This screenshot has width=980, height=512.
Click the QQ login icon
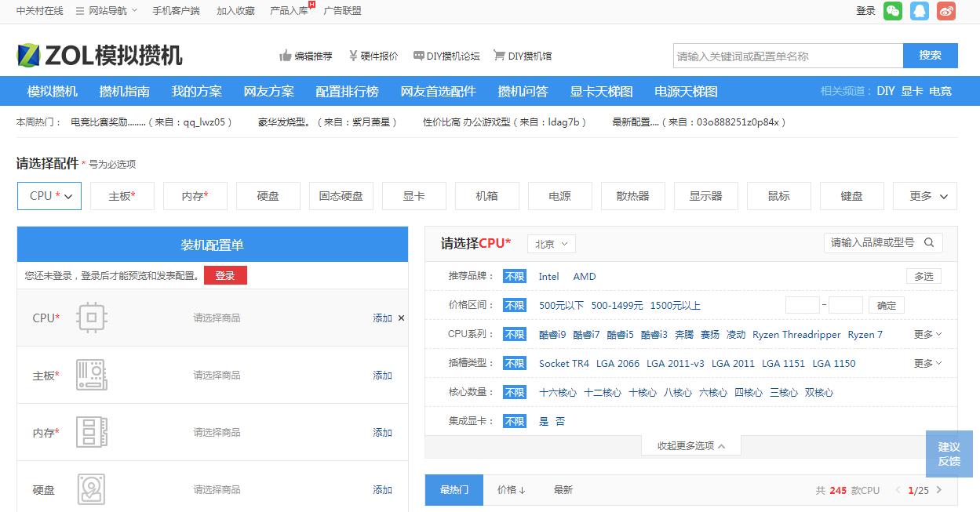919,11
